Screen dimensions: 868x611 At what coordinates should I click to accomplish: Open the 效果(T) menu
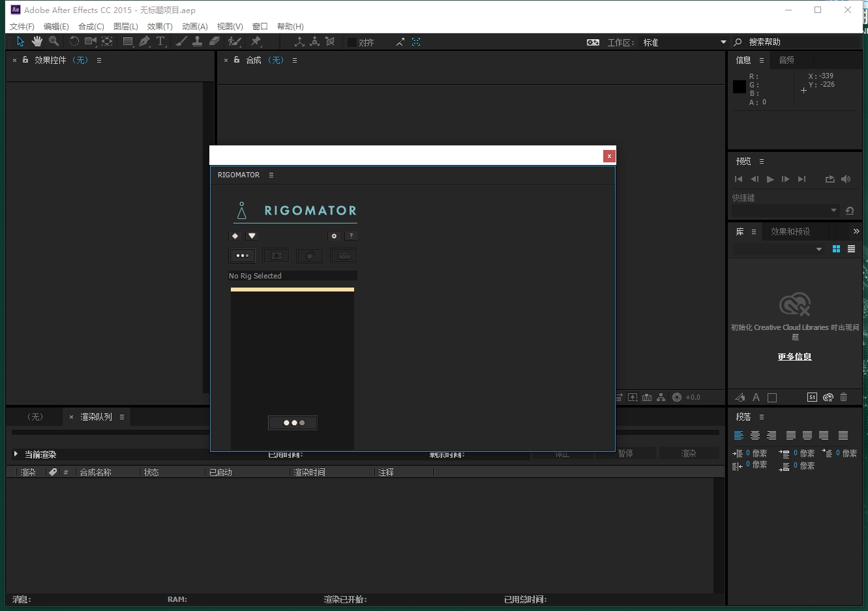[x=160, y=27]
